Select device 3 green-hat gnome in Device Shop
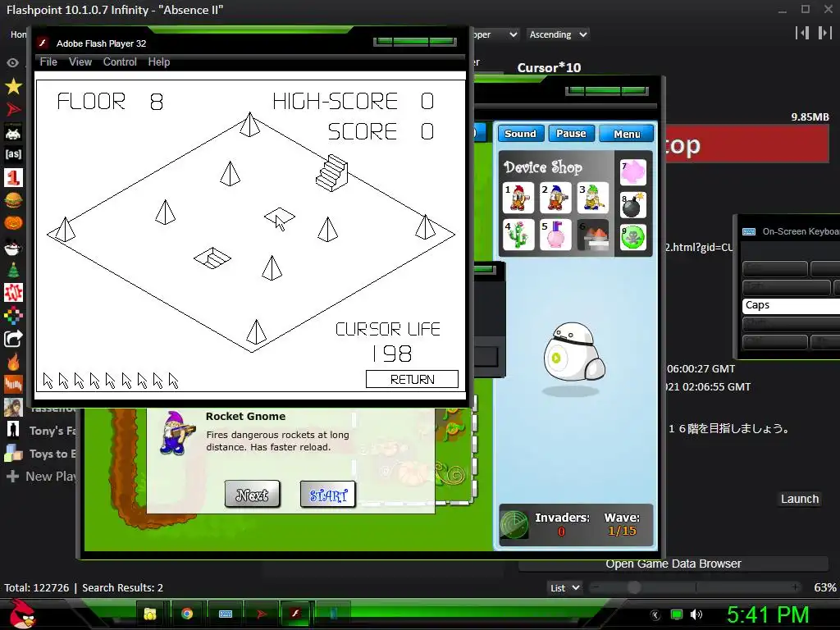 [593, 198]
